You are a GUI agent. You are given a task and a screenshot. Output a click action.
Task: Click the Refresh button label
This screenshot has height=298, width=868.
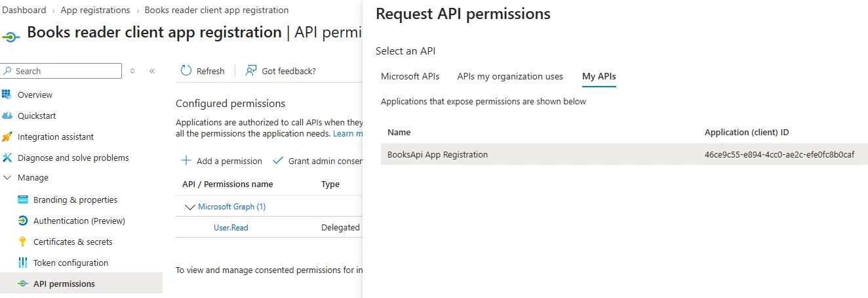(x=210, y=71)
